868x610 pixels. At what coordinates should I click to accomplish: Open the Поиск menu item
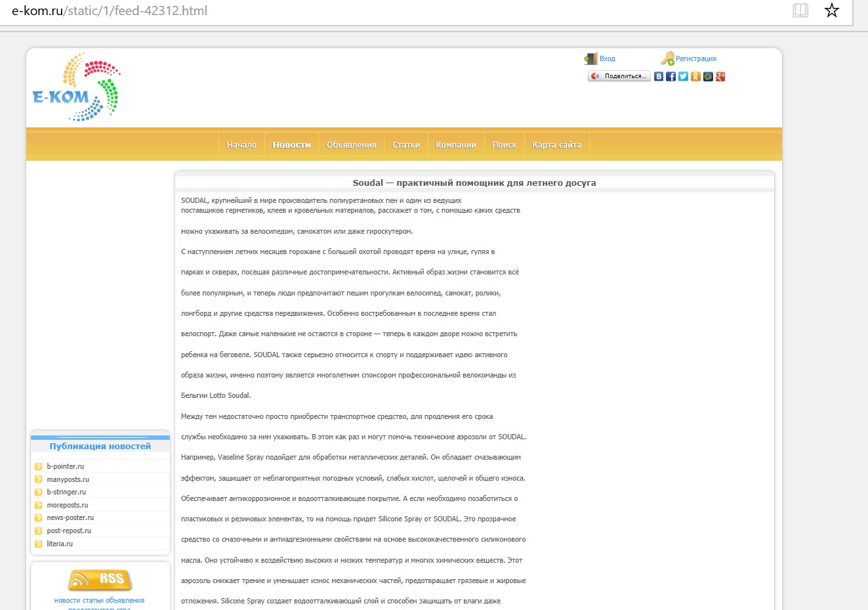(x=504, y=145)
